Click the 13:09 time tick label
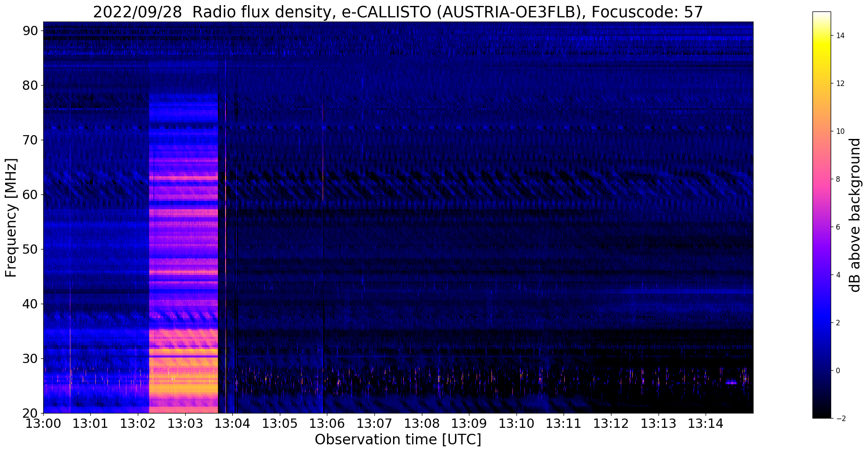The height and width of the screenshot is (452, 868). click(x=469, y=423)
